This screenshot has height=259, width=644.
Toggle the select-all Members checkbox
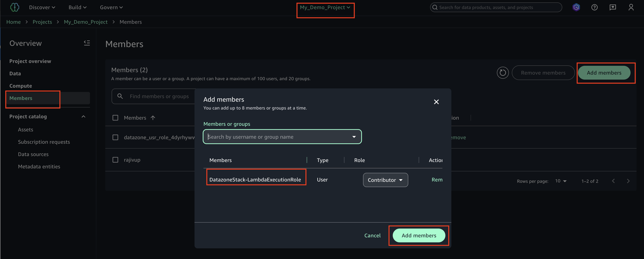(115, 118)
